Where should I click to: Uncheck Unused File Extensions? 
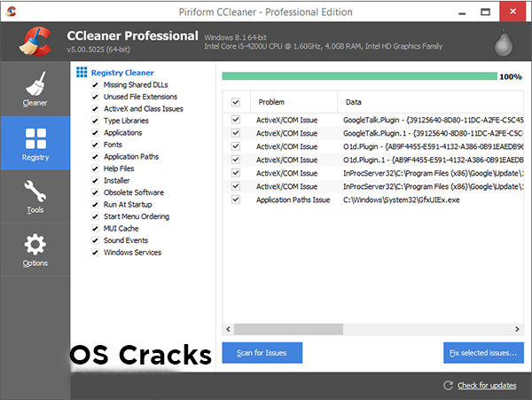click(95, 97)
